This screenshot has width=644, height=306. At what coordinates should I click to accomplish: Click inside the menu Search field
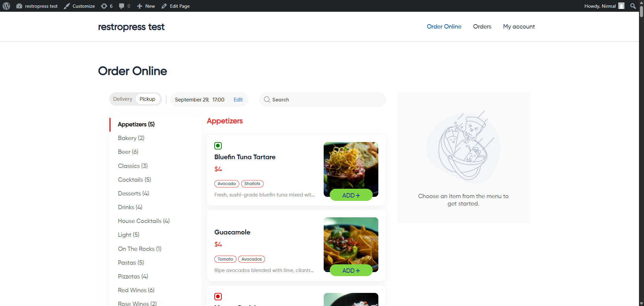(322, 99)
